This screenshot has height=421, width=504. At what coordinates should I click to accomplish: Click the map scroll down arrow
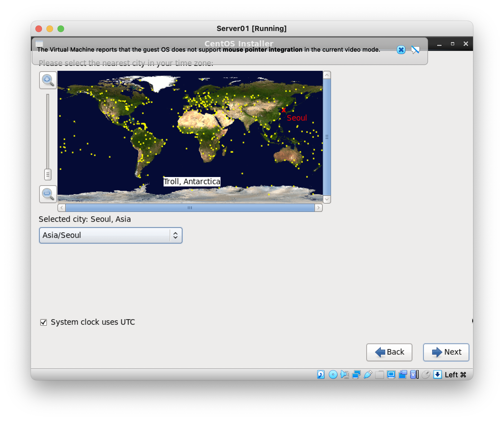pos(327,199)
